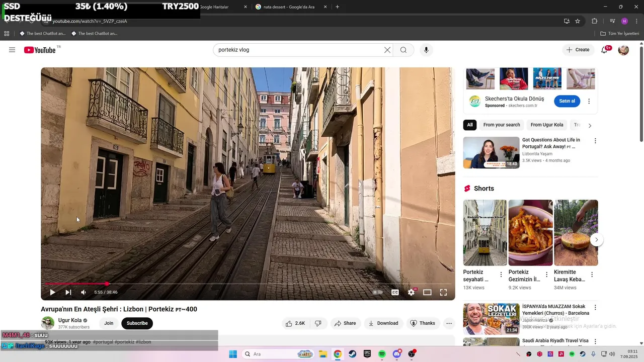Viewport: 644px width, 362px height.
Task: Show the next Shorts with the arrow
Action: pos(597,240)
